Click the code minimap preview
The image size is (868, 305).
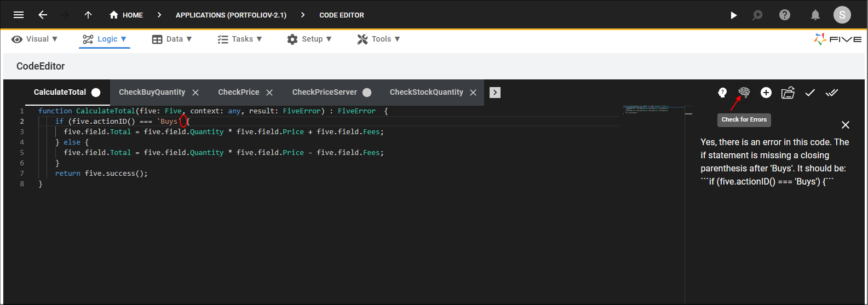pyautogui.click(x=653, y=110)
